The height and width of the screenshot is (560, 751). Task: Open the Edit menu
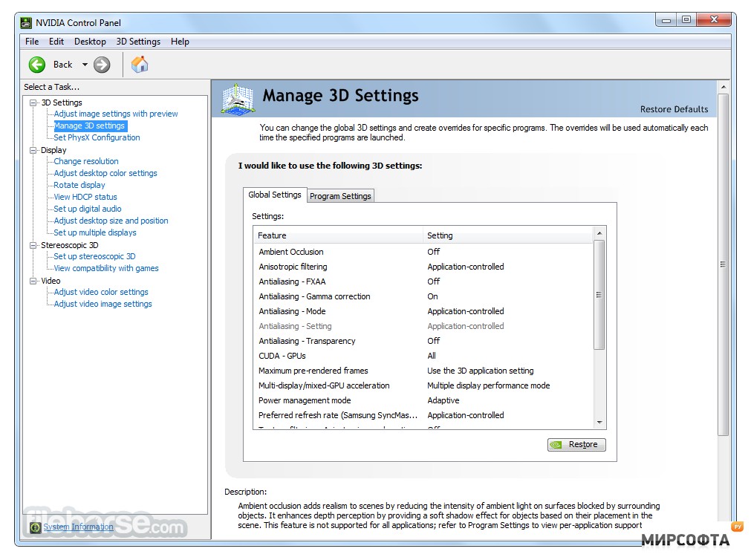click(56, 42)
